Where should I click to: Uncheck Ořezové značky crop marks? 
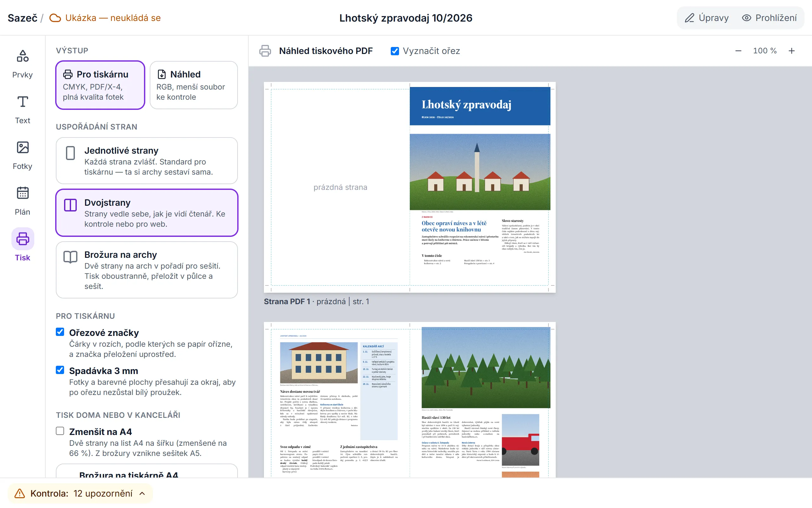[x=60, y=332]
